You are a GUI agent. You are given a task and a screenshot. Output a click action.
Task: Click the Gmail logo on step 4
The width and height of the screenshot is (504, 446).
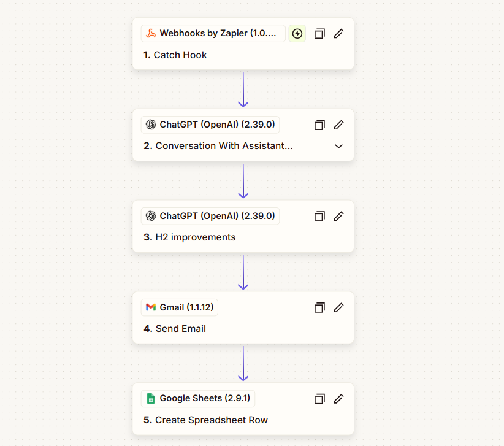(151, 307)
